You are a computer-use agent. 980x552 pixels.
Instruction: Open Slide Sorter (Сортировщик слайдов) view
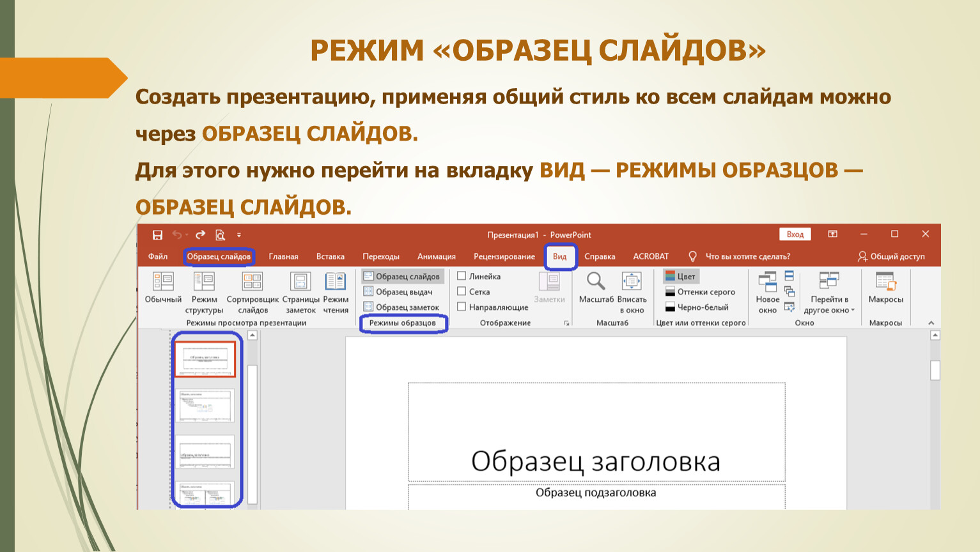[x=253, y=287]
